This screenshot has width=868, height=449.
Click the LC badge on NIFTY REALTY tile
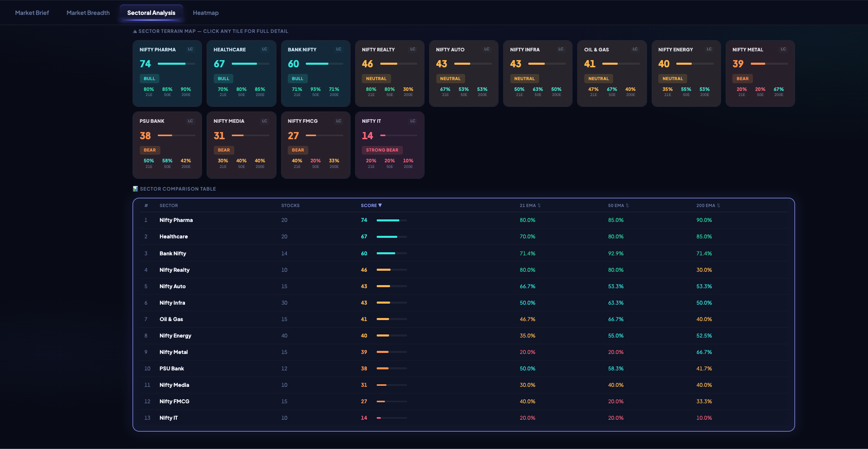tap(413, 49)
